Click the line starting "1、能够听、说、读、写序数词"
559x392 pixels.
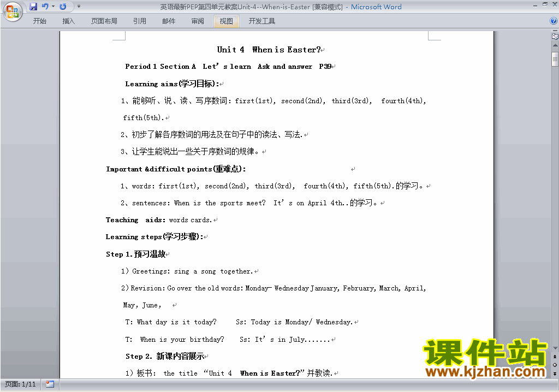pos(273,101)
